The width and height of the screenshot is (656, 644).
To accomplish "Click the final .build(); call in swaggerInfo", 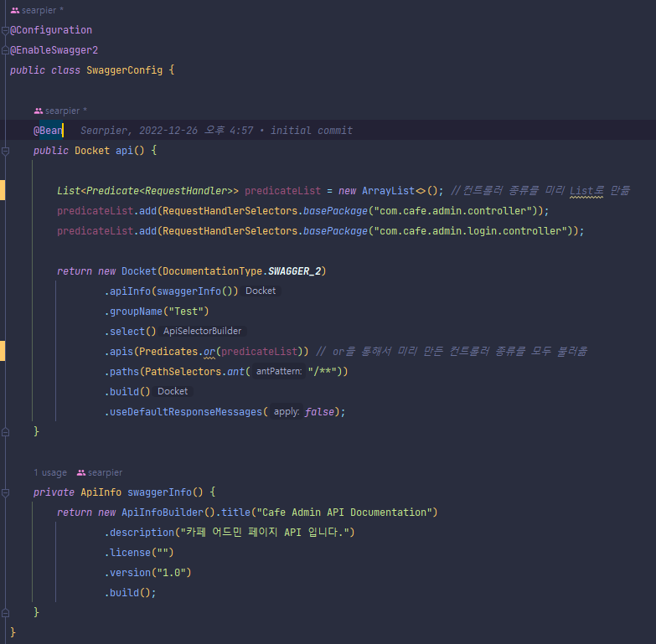I will 130,593.
